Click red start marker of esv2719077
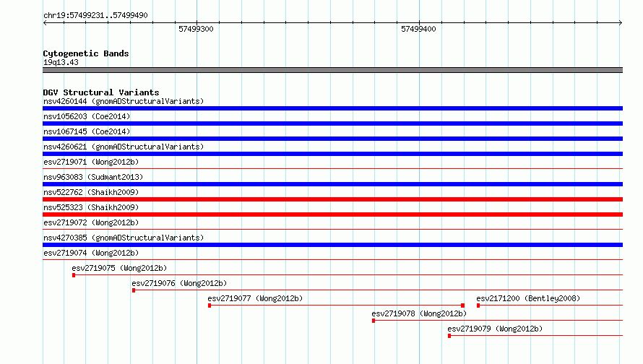The width and height of the screenshot is (643, 364). pyautogui.click(x=210, y=305)
